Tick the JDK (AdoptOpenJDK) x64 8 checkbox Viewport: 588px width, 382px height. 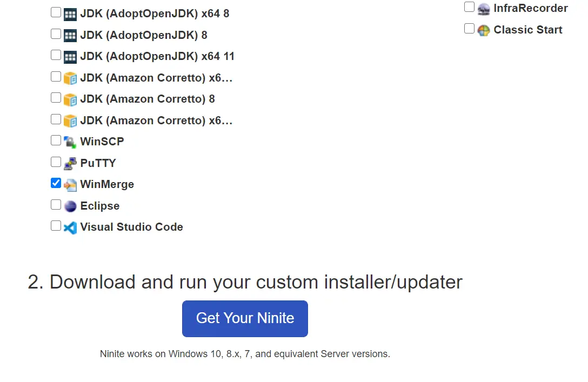coord(56,12)
